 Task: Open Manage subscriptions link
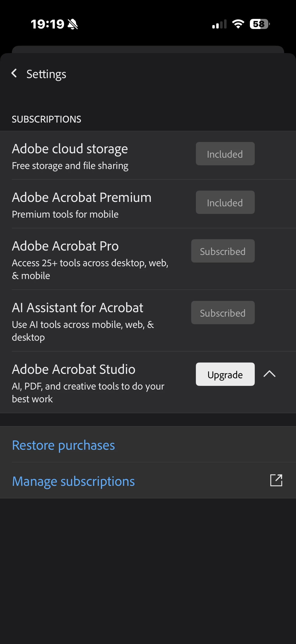point(73,481)
